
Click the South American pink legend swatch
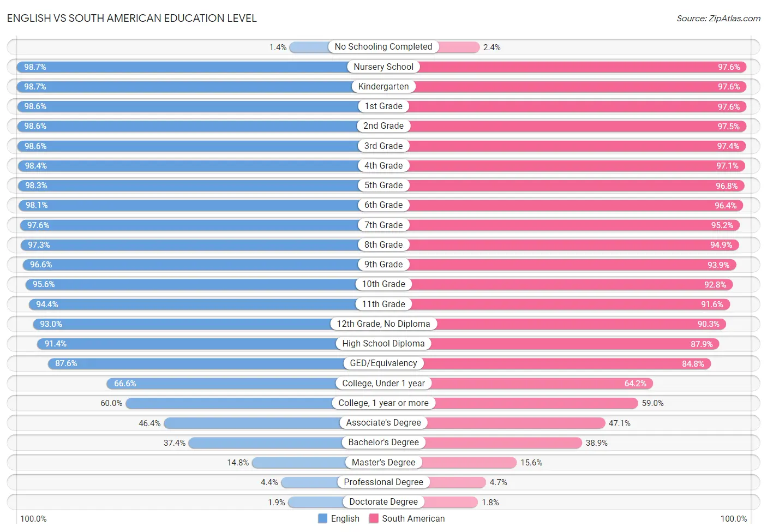[x=374, y=518]
